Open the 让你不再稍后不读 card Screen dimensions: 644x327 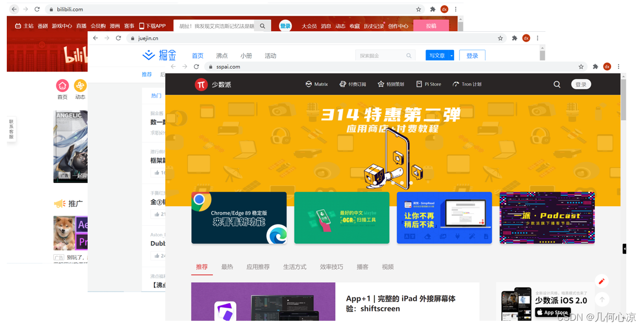coord(444,218)
